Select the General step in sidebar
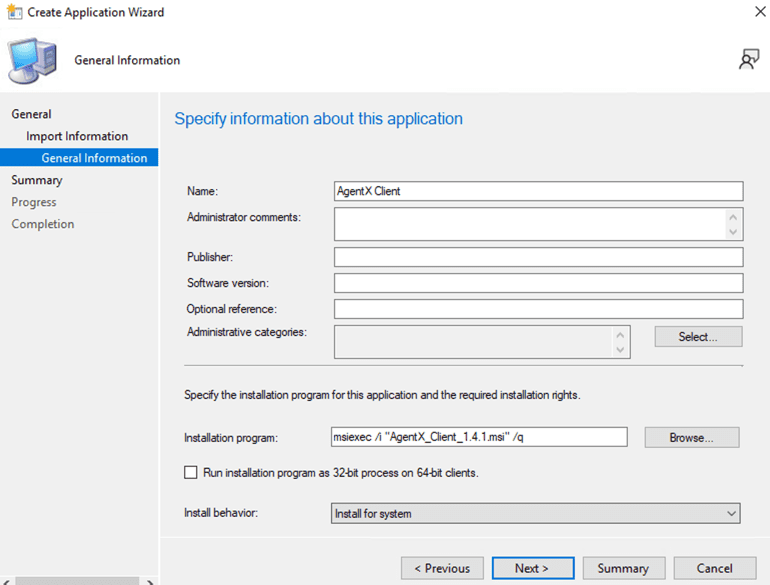770x585 pixels. (x=31, y=114)
